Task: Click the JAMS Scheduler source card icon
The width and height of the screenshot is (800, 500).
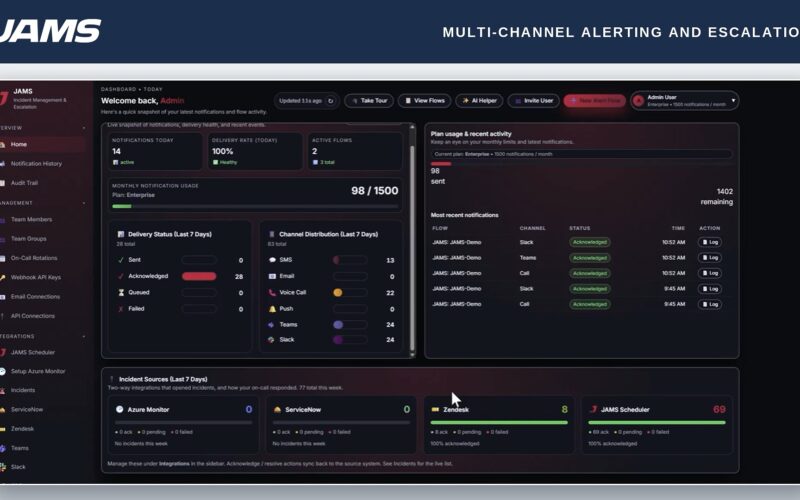Action: [593, 409]
